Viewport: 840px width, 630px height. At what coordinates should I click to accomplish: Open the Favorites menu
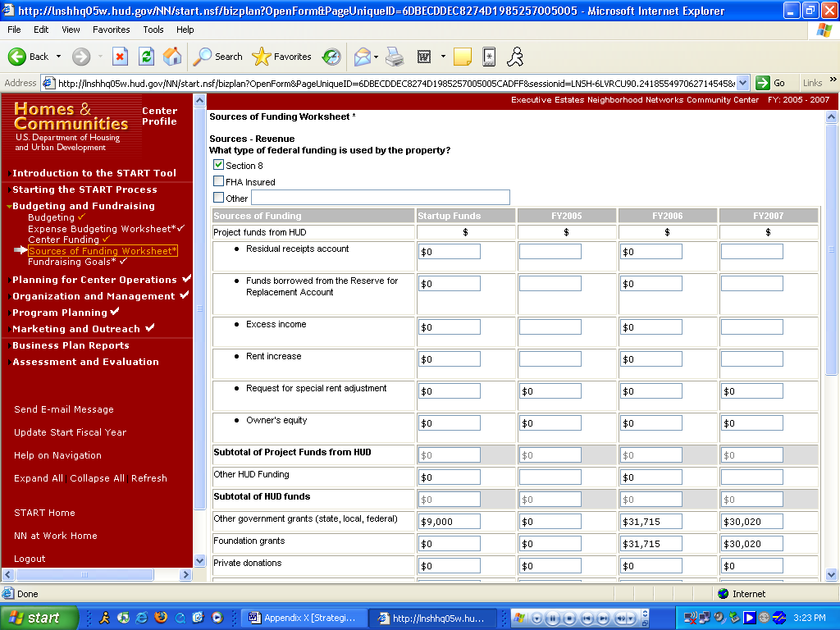pyautogui.click(x=111, y=30)
